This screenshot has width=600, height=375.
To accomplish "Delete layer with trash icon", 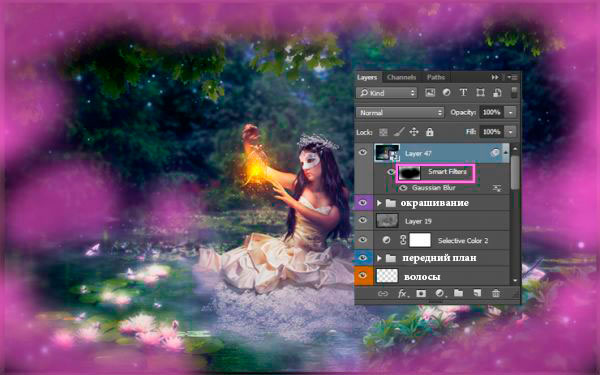I will 496,294.
